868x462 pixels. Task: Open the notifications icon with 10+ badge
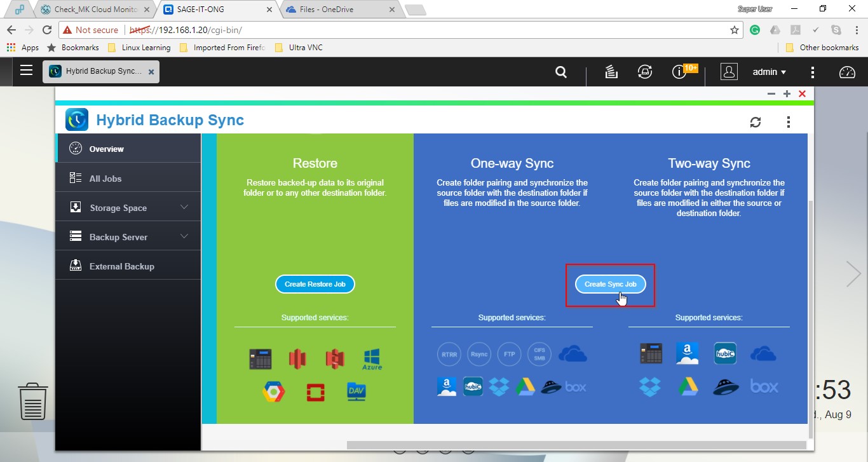tap(679, 72)
